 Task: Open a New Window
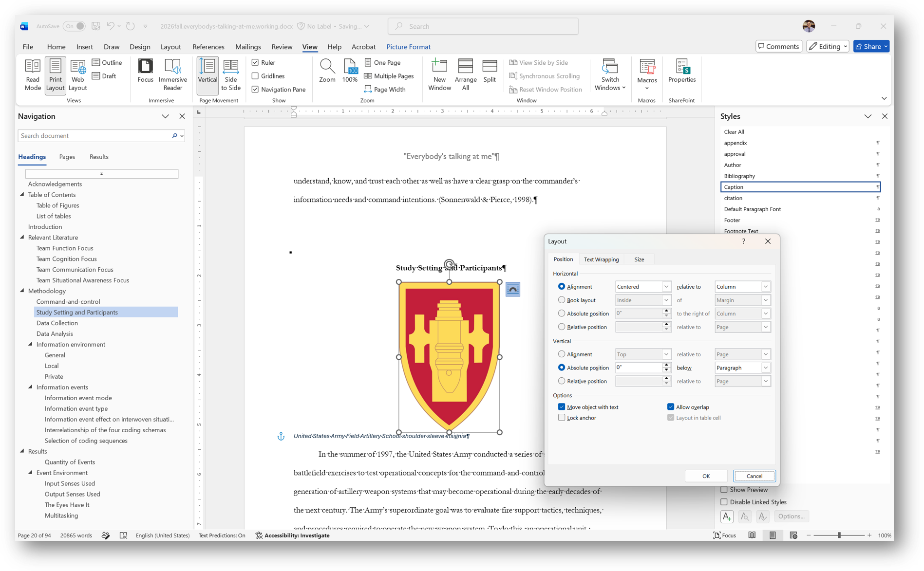[439, 74]
